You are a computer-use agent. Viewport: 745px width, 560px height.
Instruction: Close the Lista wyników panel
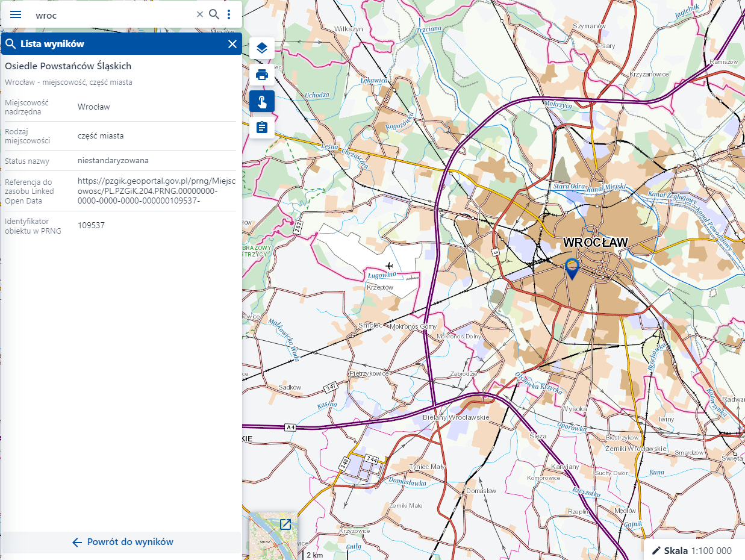[x=232, y=44]
